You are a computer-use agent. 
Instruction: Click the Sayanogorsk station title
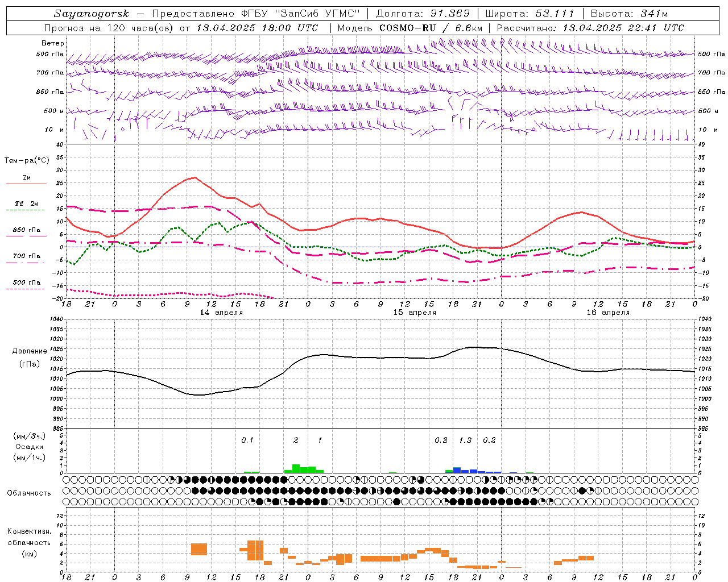pyautogui.click(x=92, y=14)
